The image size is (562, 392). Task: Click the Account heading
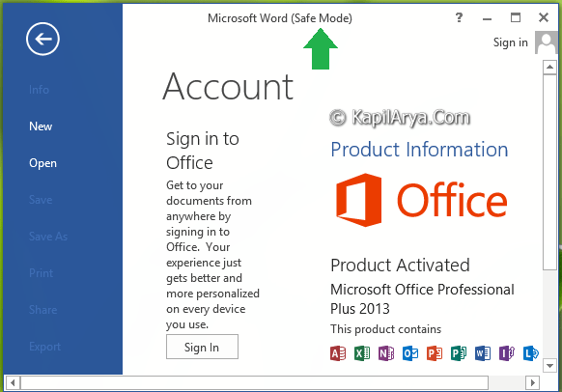[228, 86]
